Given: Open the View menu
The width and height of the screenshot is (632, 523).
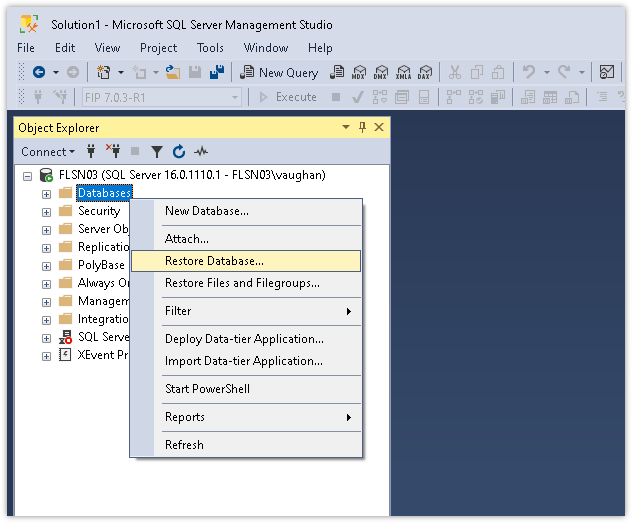Looking at the screenshot, I should 107,48.
